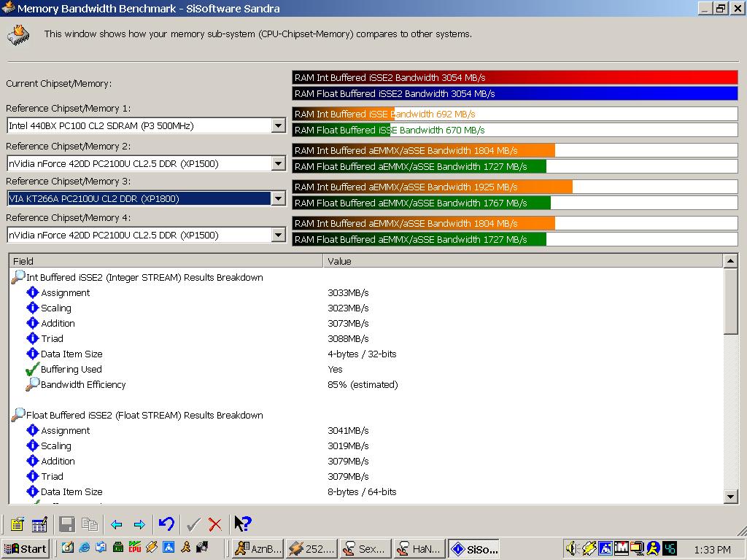Activate the What's This help cursor

(243, 524)
